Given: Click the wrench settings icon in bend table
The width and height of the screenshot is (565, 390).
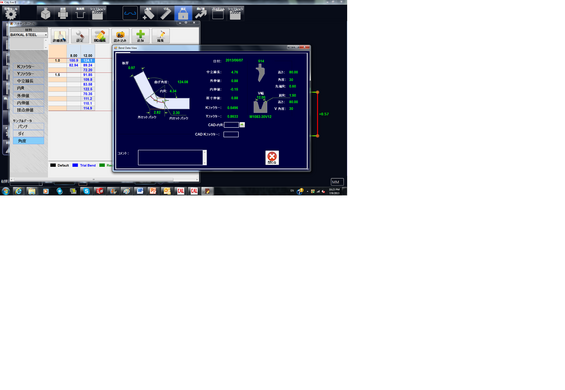Looking at the screenshot, I should click(x=80, y=36).
